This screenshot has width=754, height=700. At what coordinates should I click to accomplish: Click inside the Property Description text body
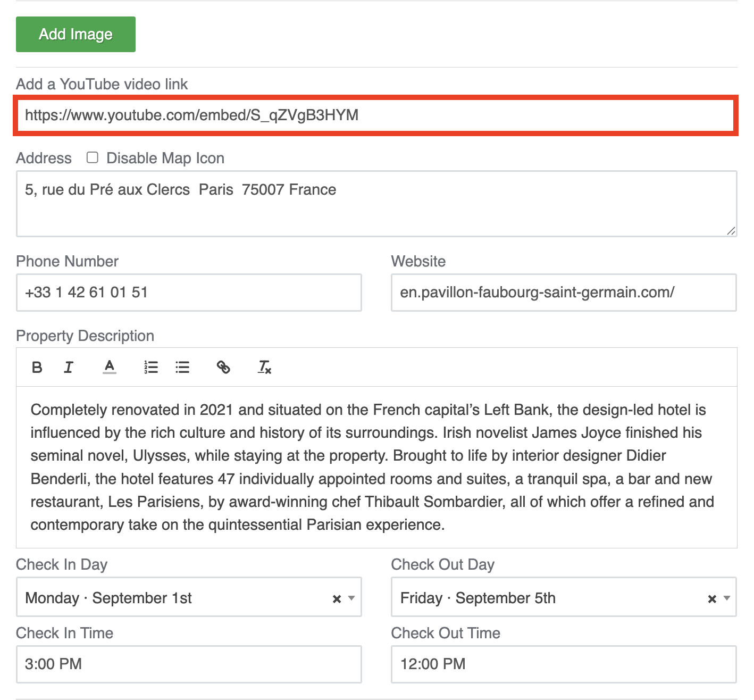point(376,467)
